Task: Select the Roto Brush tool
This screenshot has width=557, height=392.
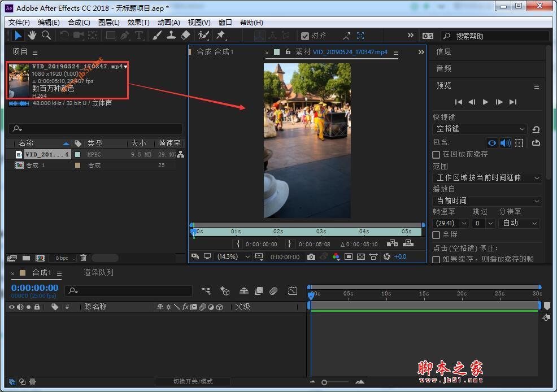Action: pyautogui.click(x=203, y=35)
